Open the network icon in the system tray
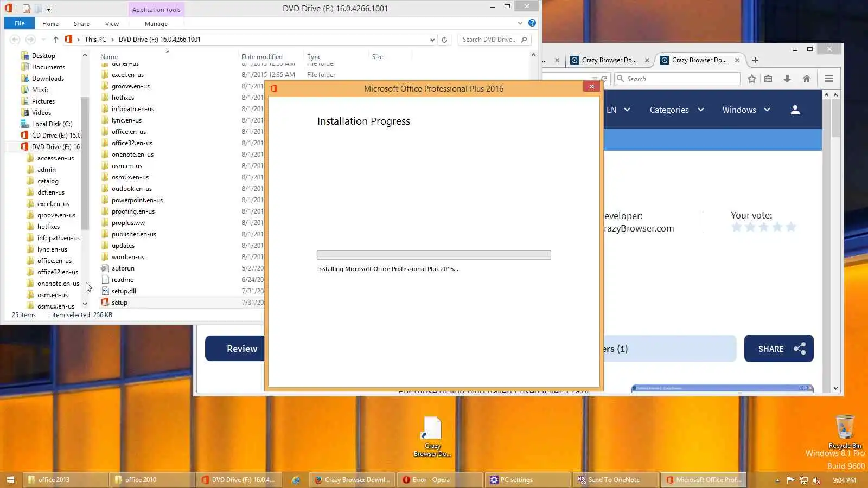868x488 pixels. click(x=804, y=480)
